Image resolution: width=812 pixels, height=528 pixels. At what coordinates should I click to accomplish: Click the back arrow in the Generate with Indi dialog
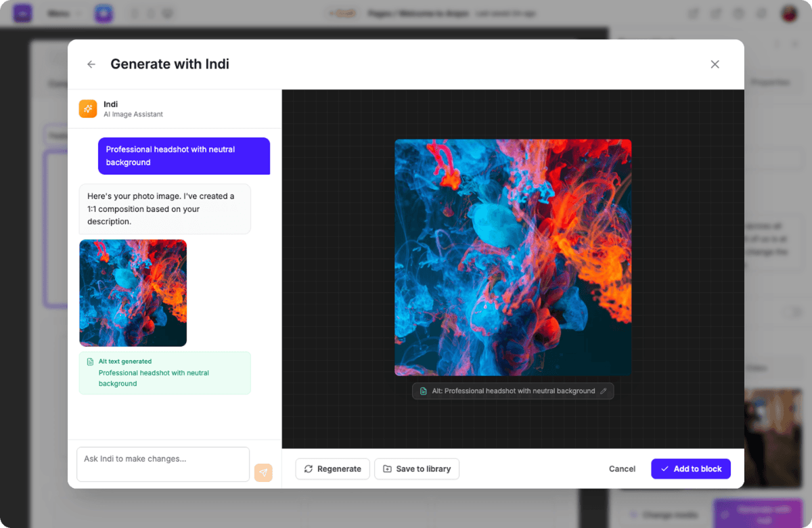[x=91, y=64]
